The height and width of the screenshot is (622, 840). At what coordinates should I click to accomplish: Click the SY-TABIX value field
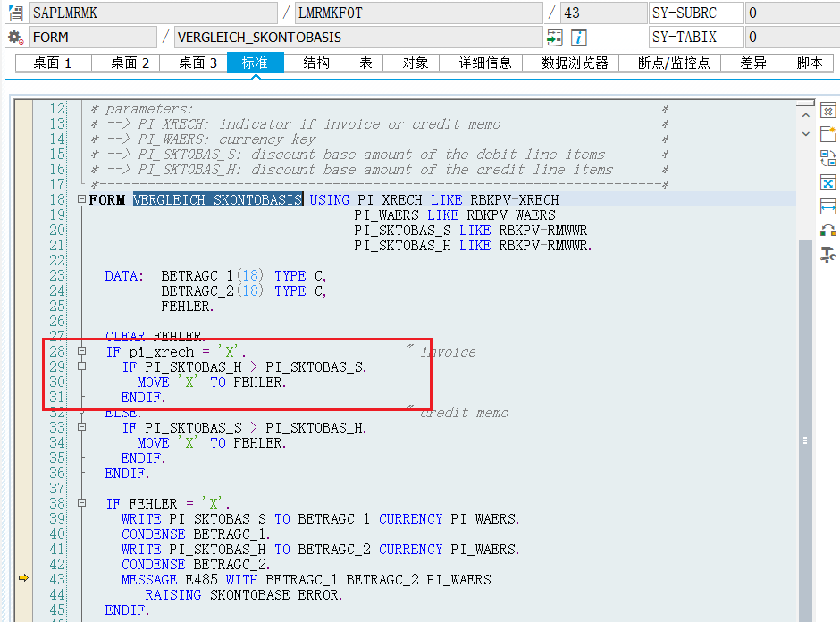[x=793, y=38]
